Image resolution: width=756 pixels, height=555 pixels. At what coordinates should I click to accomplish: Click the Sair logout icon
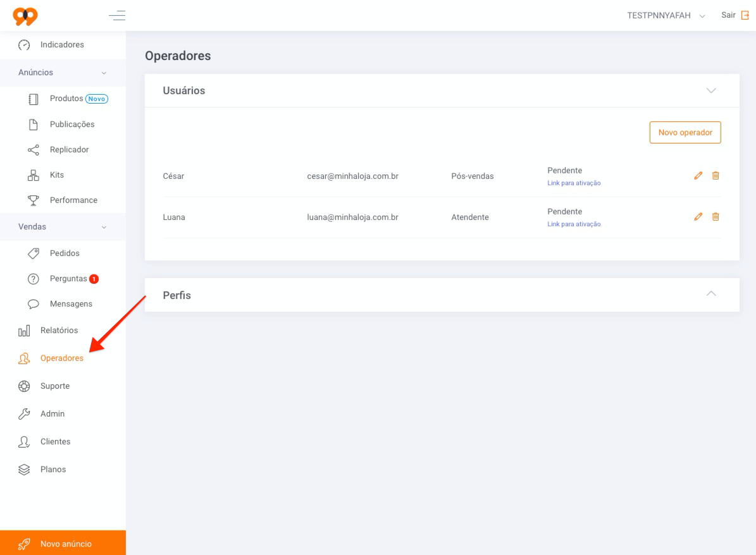[745, 15]
